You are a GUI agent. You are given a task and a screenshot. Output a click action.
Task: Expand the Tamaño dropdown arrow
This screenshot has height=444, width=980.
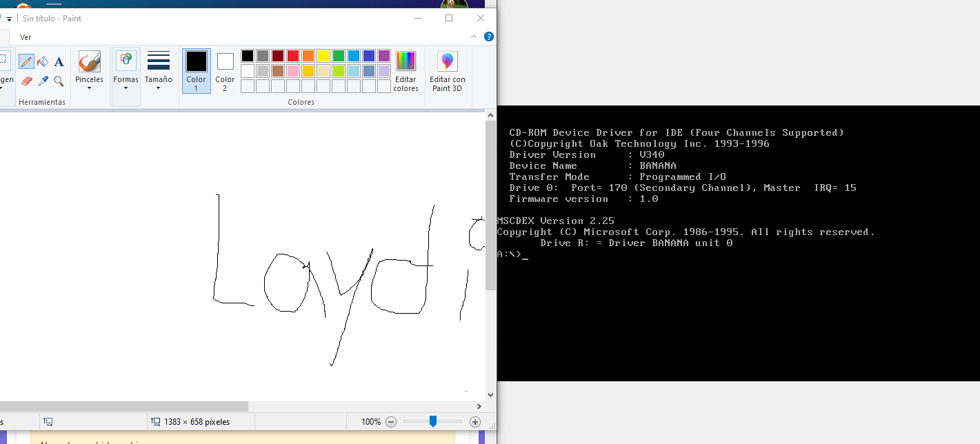pyautogui.click(x=159, y=88)
